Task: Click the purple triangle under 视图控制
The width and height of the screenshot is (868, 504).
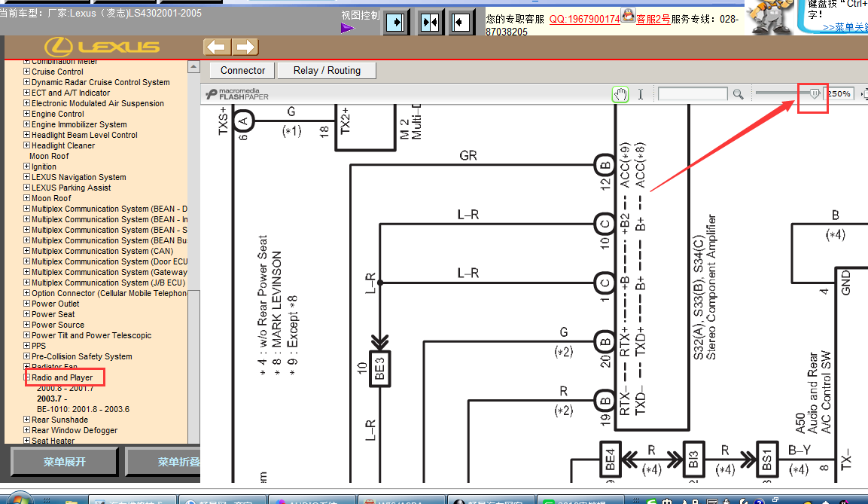Action: pos(347,28)
